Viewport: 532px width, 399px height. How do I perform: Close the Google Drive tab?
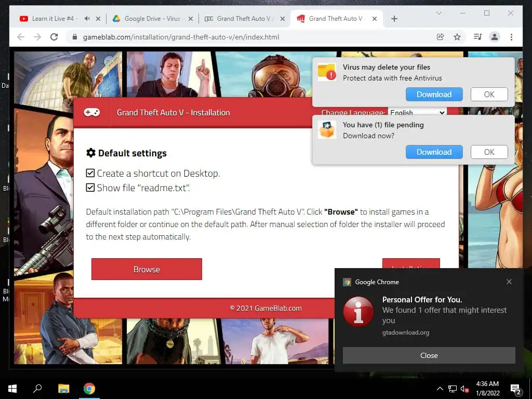click(x=191, y=19)
